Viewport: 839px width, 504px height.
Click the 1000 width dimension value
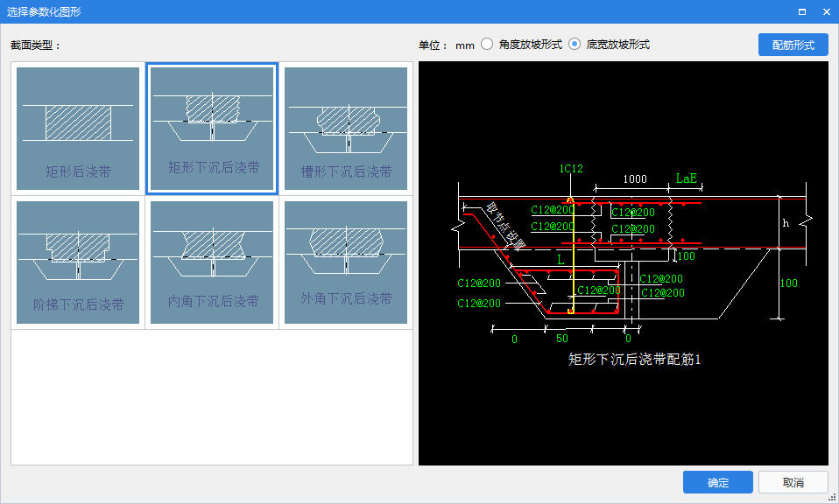(635, 179)
